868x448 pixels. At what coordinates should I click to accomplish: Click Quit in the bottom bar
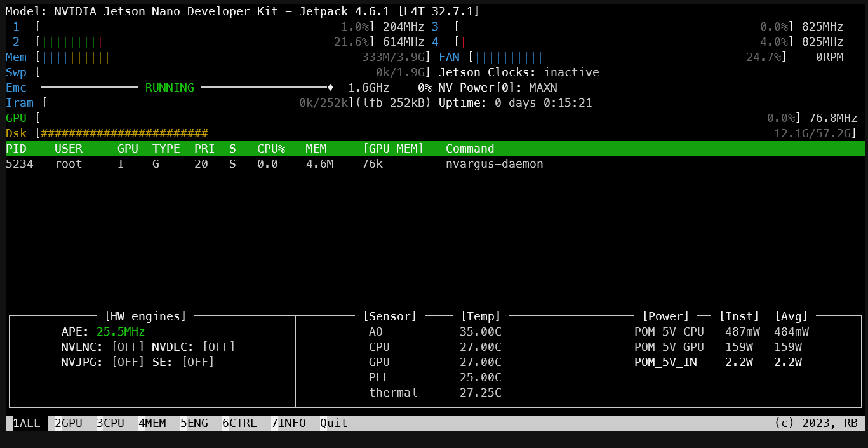(x=334, y=423)
